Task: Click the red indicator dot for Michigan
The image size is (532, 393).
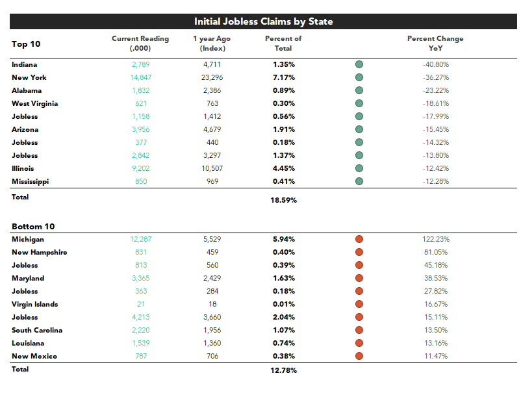Action: coord(359,239)
